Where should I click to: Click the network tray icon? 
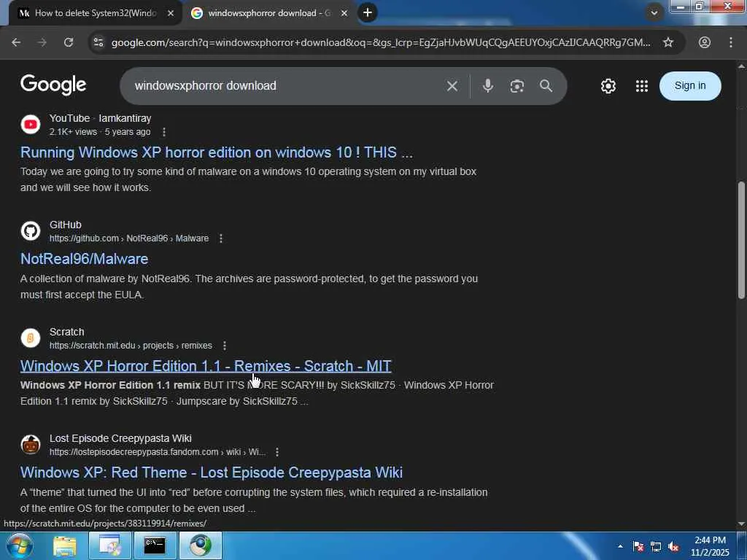pyautogui.click(x=656, y=546)
